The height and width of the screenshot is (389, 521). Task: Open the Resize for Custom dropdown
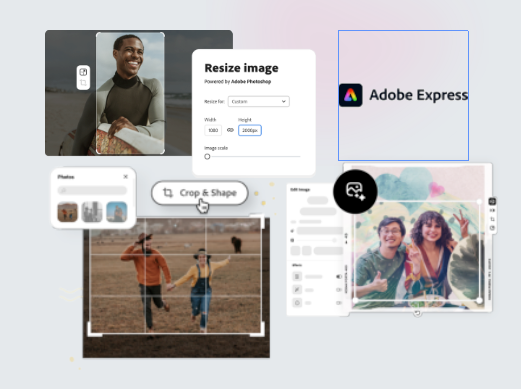[259, 101]
